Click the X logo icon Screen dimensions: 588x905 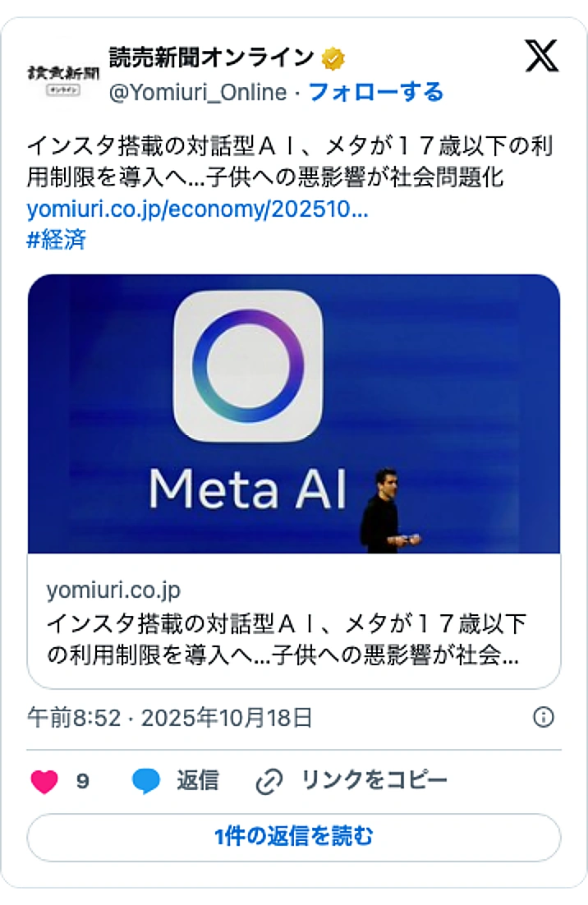pos(542,57)
